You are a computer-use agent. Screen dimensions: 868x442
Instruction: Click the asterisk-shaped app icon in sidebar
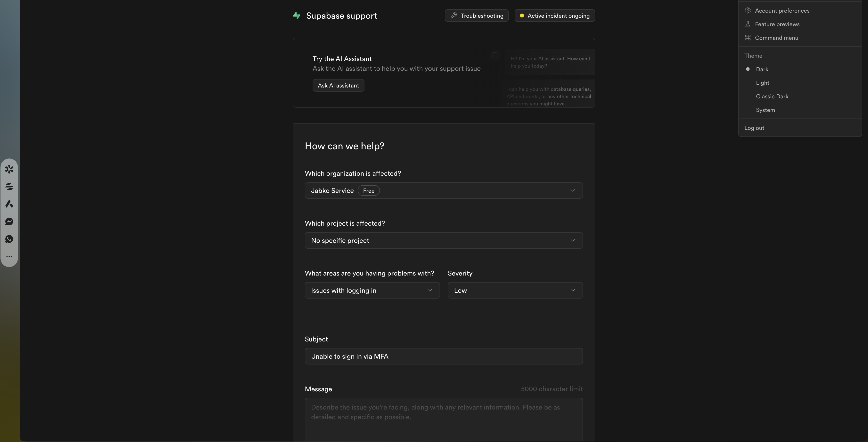pyautogui.click(x=9, y=169)
